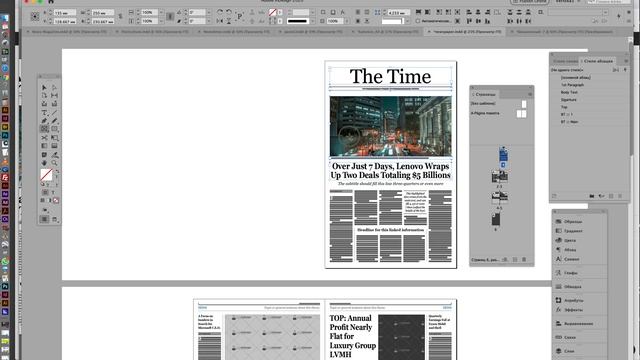Select page 6 thumbnail in Pages panel
This screenshot has width=640, height=360.
(496, 219)
